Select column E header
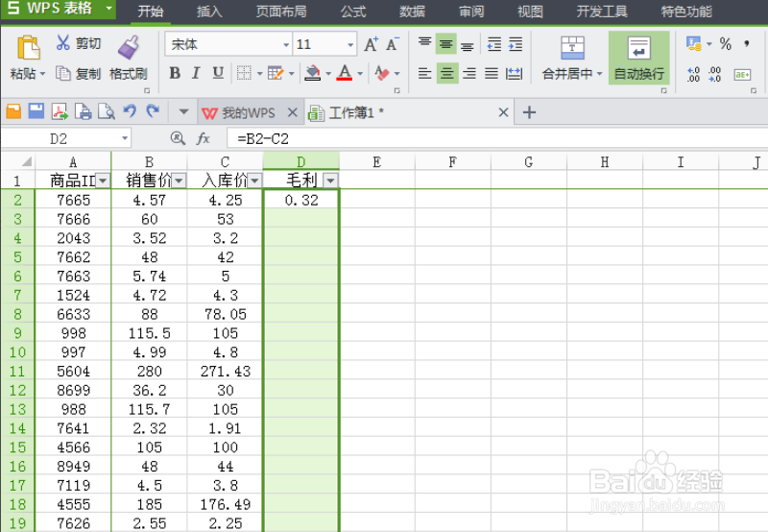The height and width of the screenshot is (532, 768). point(376,162)
